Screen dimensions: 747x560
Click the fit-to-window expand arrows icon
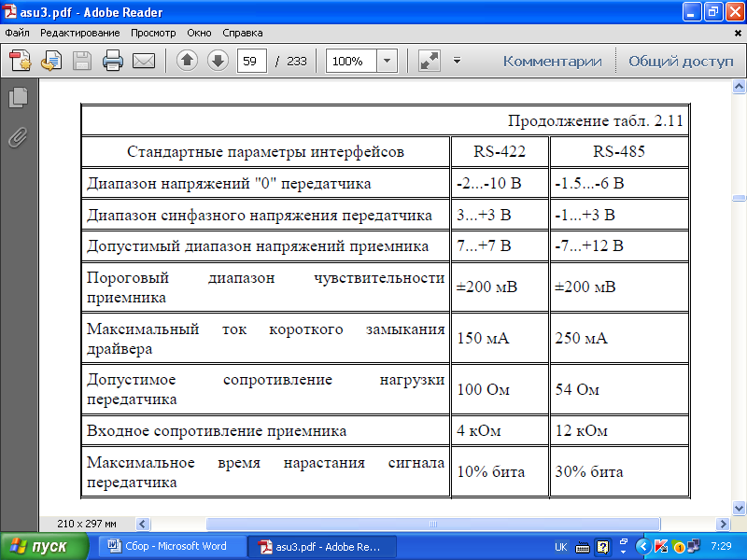point(429,61)
